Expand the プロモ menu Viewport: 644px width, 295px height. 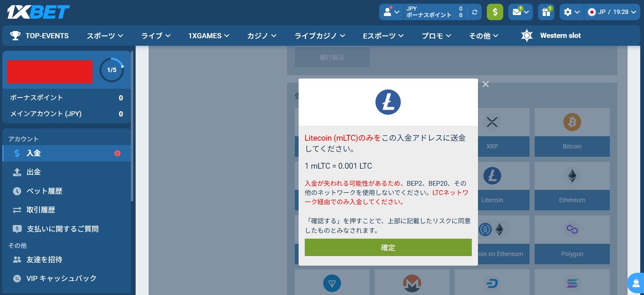436,36
